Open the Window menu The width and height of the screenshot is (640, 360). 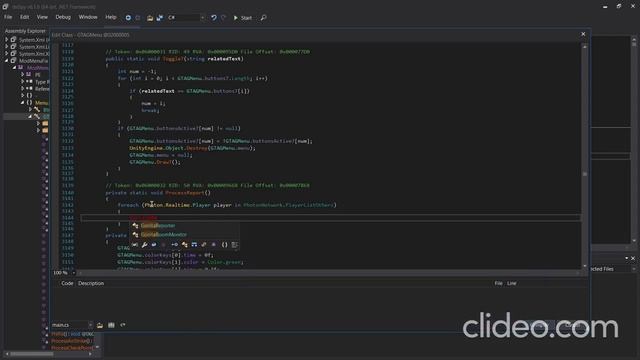pyautogui.click(x=88, y=17)
